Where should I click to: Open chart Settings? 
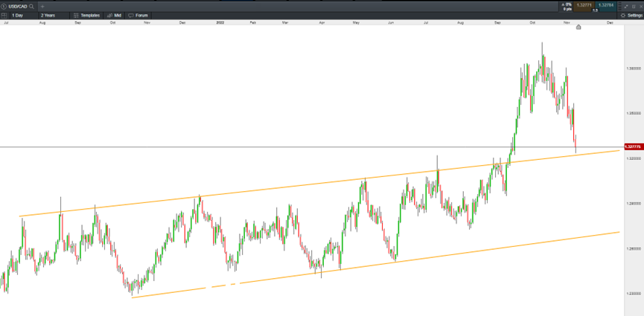point(631,15)
